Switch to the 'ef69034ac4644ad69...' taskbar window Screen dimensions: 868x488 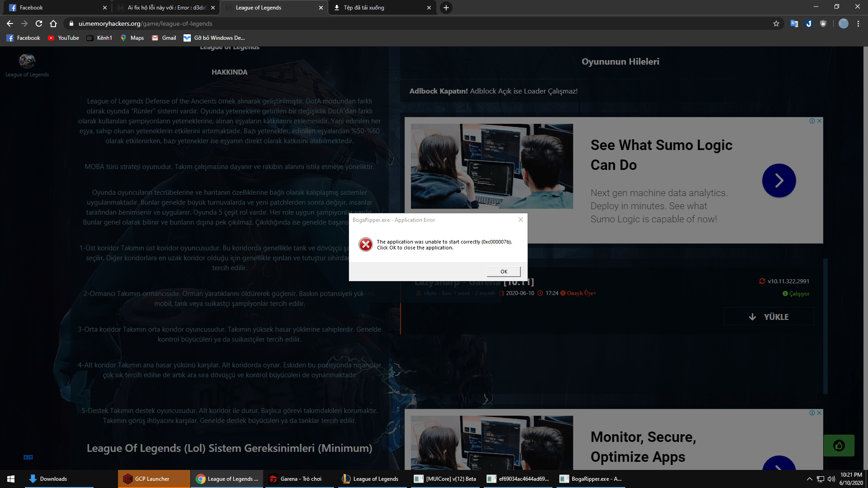tap(519, 479)
